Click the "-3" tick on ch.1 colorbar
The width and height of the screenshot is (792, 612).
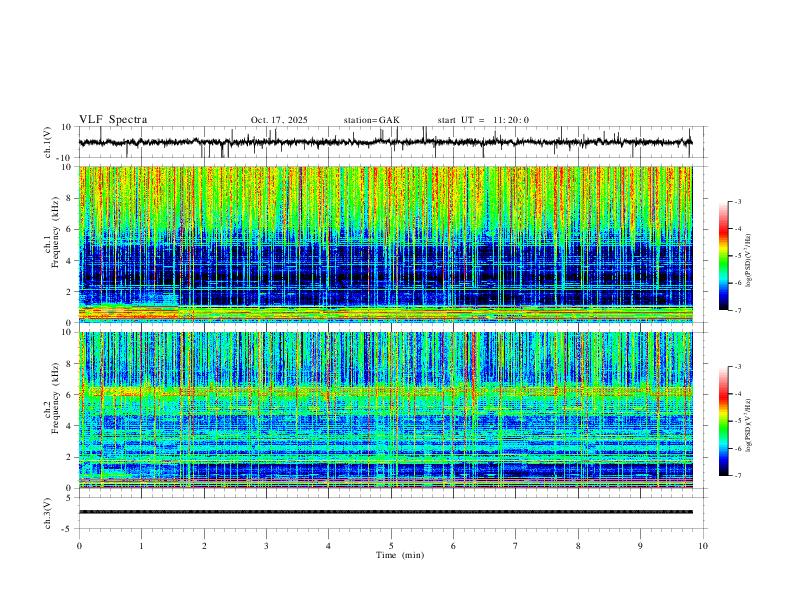pos(737,201)
